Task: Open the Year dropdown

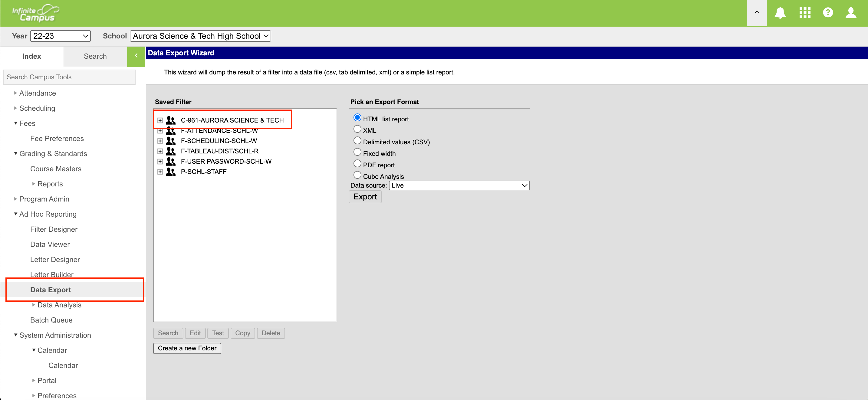Action: [60, 36]
